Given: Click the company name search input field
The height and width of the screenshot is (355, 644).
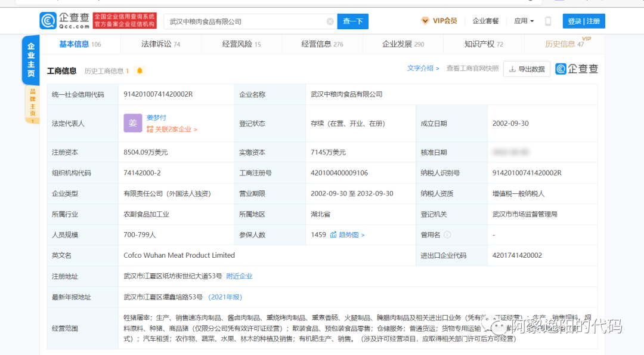Looking at the screenshot, I should (x=244, y=21).
